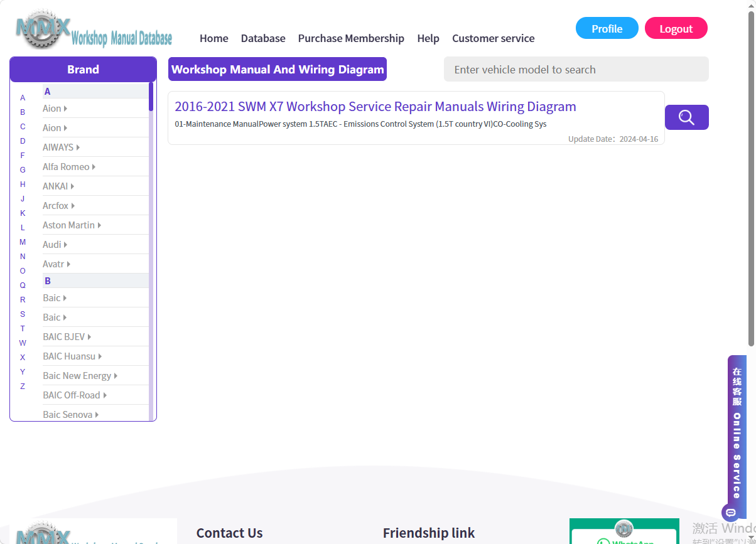The image size is (756, 544).
Task: Jump to letter T in brand index
Action: (x=23, y=329)
